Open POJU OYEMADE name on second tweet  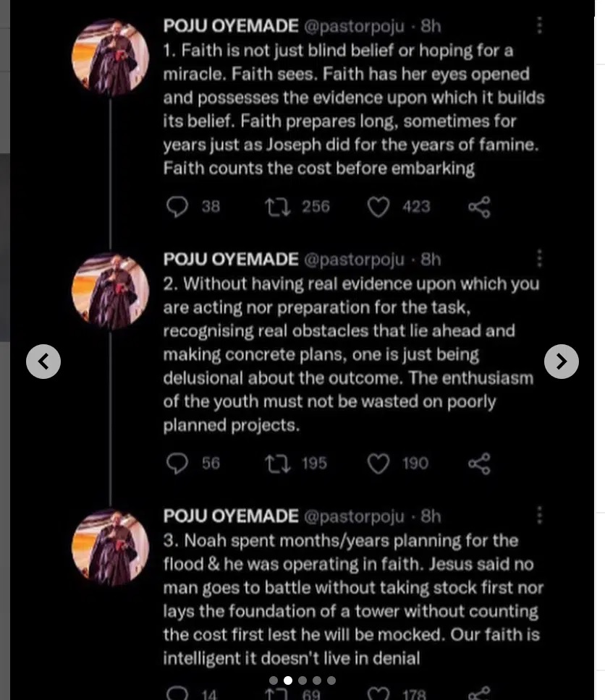click(230, 259)
